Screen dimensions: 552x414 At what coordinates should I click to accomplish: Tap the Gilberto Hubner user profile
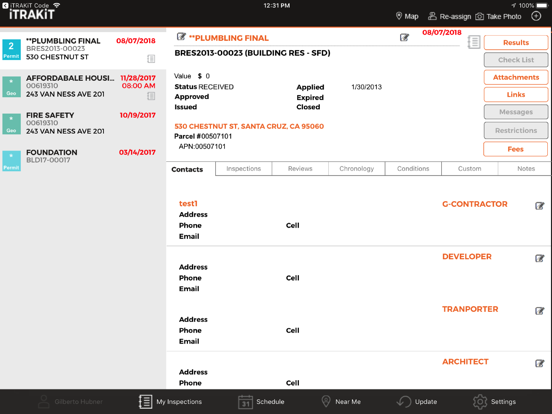click(x=70, y=402)
